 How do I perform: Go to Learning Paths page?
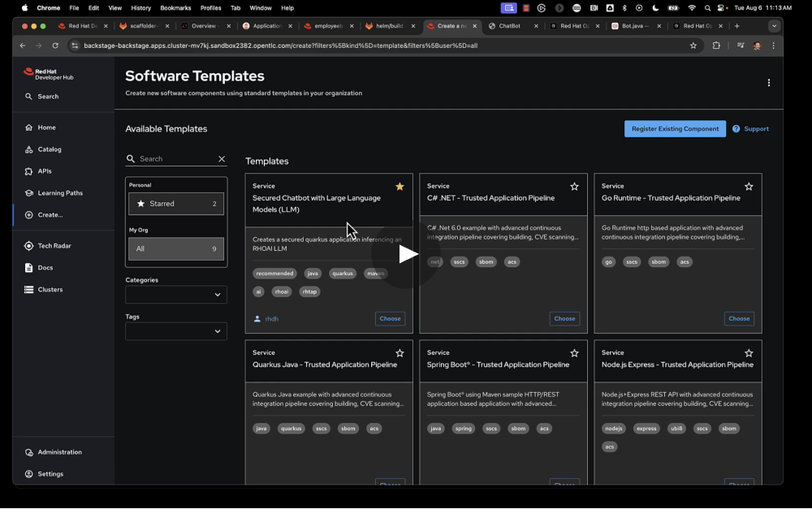point(59,193)
